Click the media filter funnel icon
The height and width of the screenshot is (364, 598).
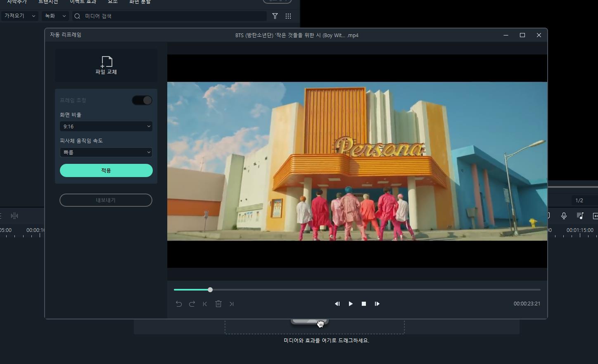(x=275, y=16)
